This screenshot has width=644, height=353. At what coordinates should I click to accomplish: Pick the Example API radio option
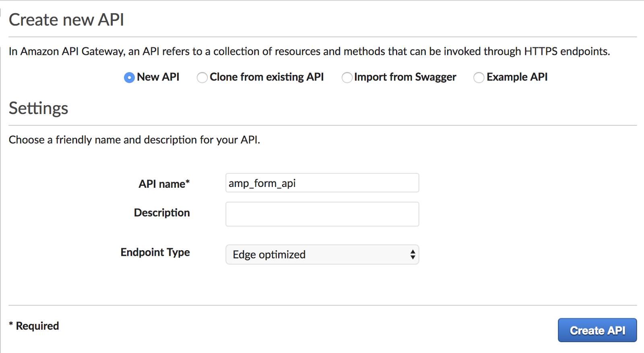[479, 77]
